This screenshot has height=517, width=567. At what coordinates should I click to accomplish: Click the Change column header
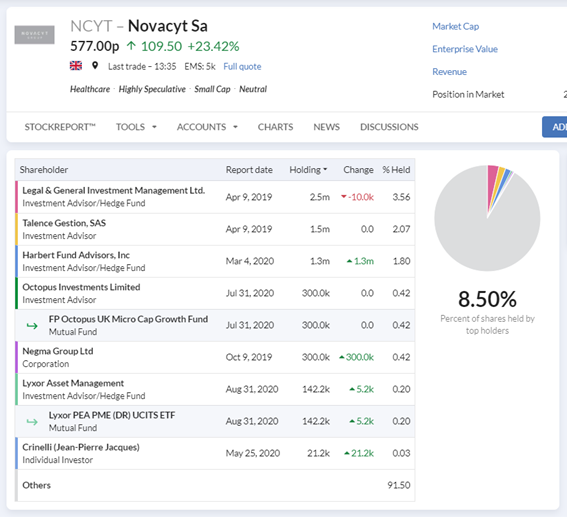pyautogui.click(x=358, y=170)
